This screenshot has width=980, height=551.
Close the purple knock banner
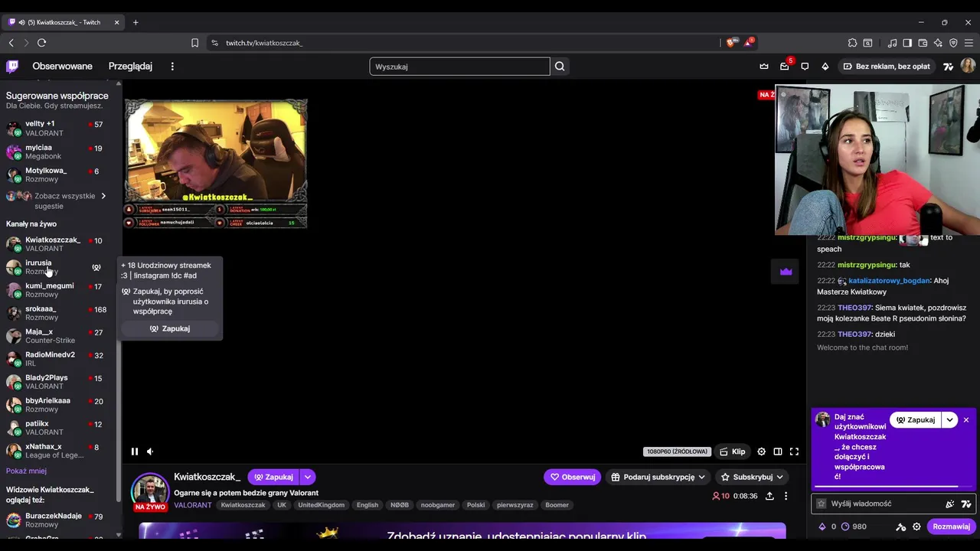[966, 420]
